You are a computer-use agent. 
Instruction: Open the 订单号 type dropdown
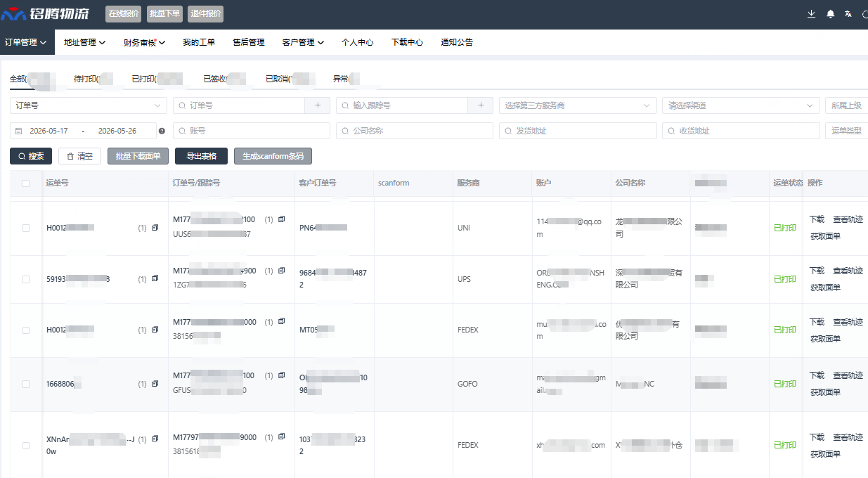(89, 105)
